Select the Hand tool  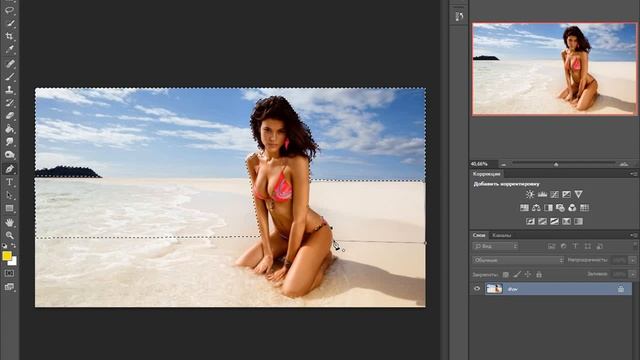9,222
